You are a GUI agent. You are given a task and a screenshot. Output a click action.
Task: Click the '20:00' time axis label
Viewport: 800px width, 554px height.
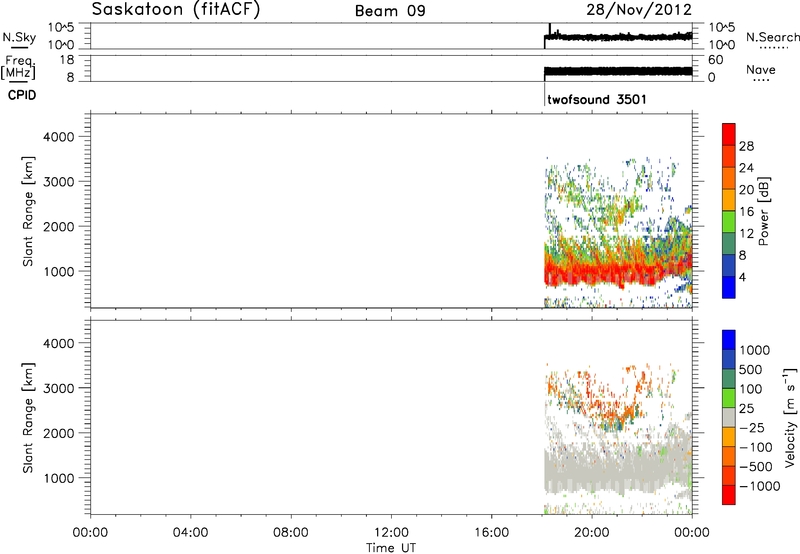(x=592, y=533)
